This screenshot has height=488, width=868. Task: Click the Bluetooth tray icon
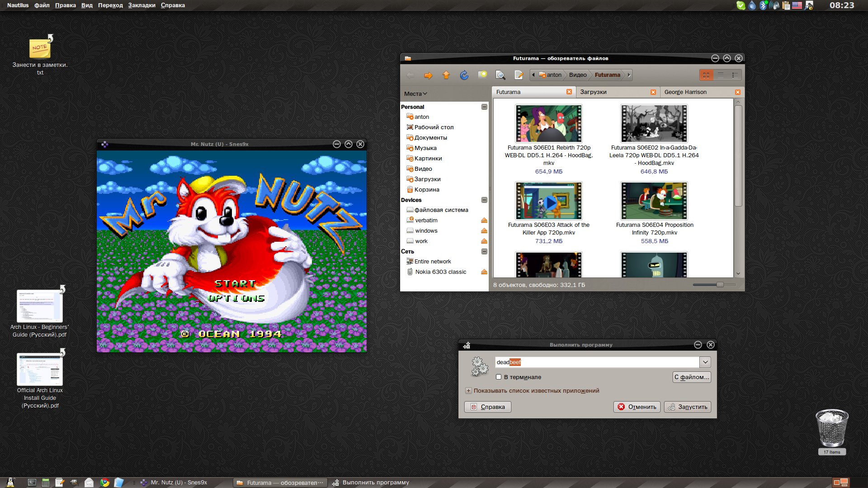[763, 5]
